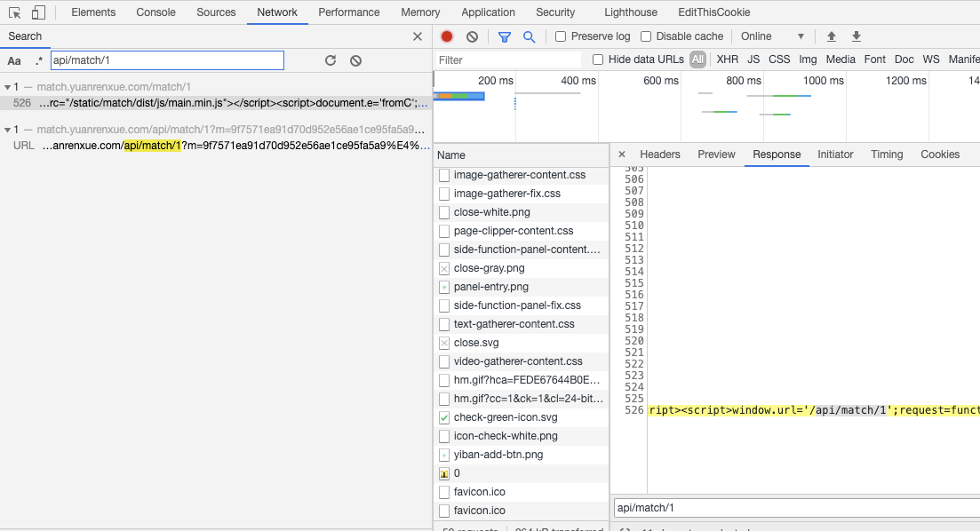Screen dimensions: 980x531
Task: Select the Initiator tab of the request
Action: (835, 155)
